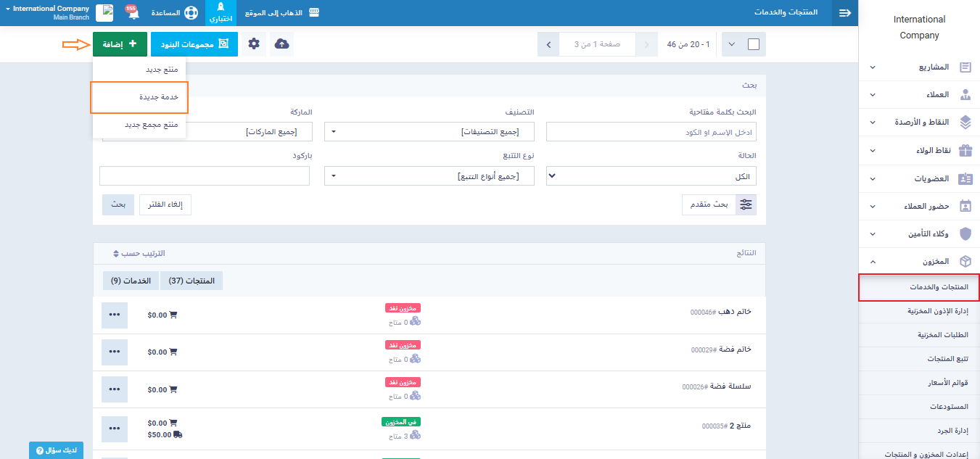
Task: Open the التصنيف categories dropdown
Action: 429,132
